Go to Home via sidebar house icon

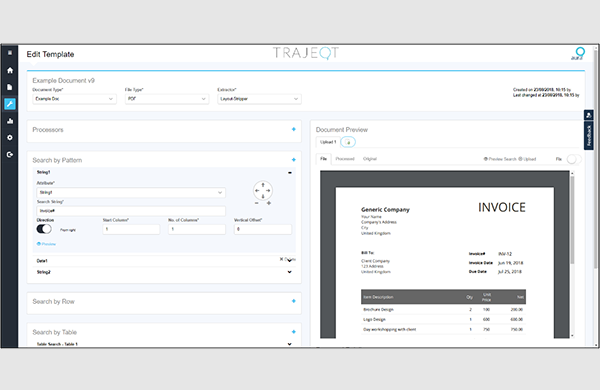(x=10, y=70)
